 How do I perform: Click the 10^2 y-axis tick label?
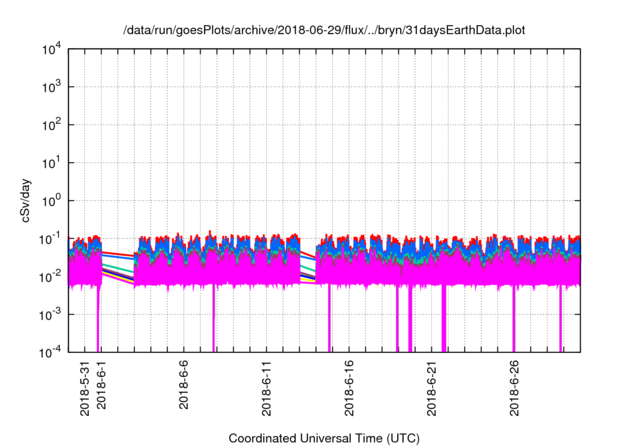coord(52,125)
